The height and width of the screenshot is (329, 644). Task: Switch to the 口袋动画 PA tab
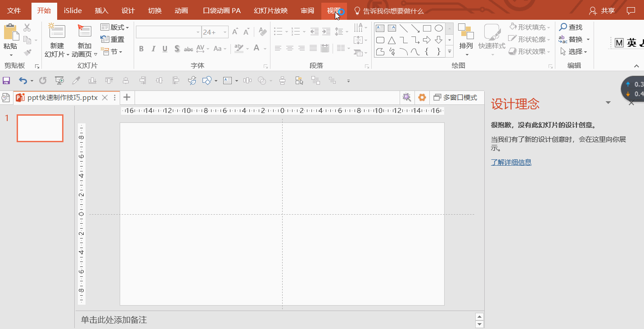[222, 10]
